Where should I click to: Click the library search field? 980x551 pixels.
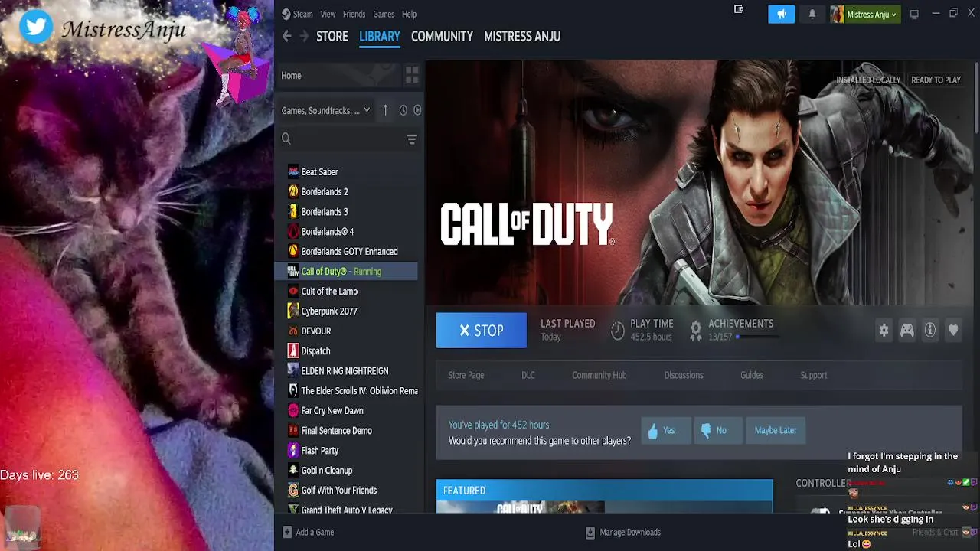click(348, 139)
